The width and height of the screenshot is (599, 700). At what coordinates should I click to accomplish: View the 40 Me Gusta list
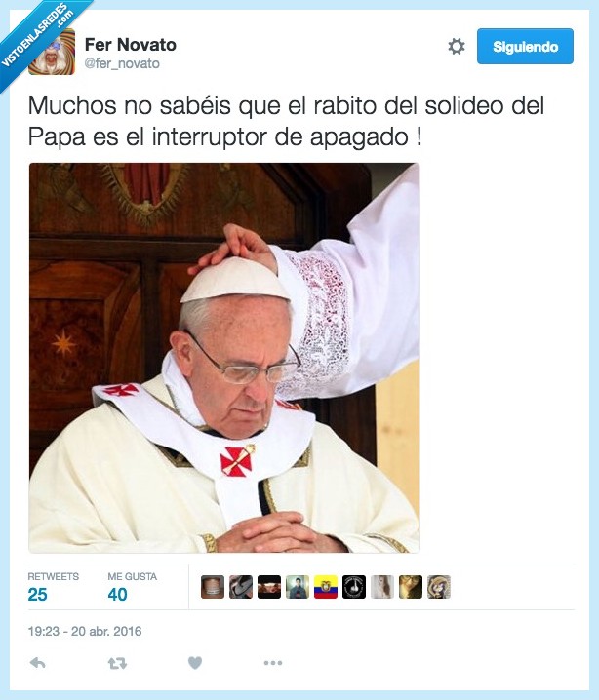click(133, 588)
